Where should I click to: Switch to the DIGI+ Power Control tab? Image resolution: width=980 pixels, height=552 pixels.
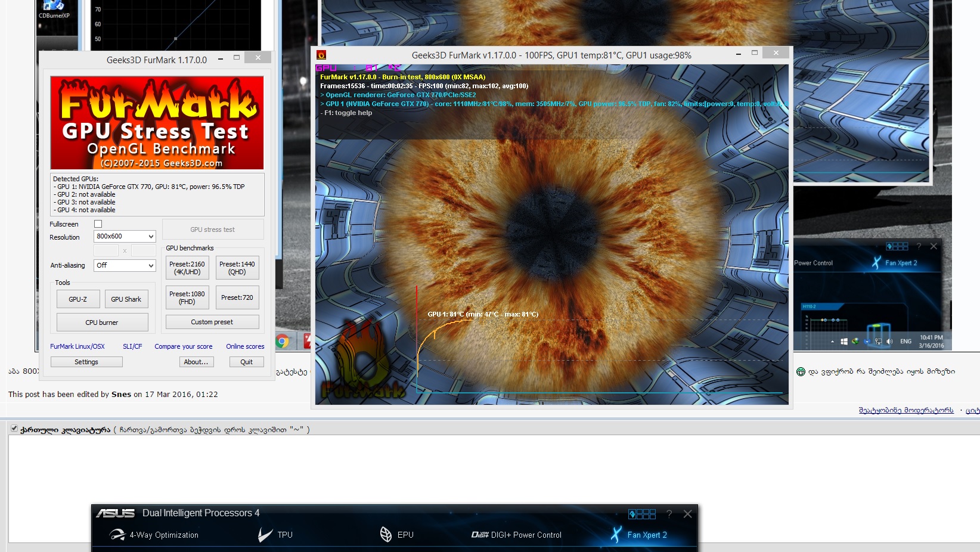pos(516,535)
